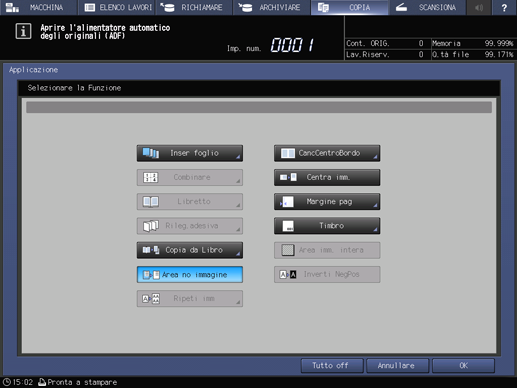The height and width of the screenshot is (388, 517).
Task: Switch to ELENCO LAVORI tab
Action: click(x=116, y=7)
